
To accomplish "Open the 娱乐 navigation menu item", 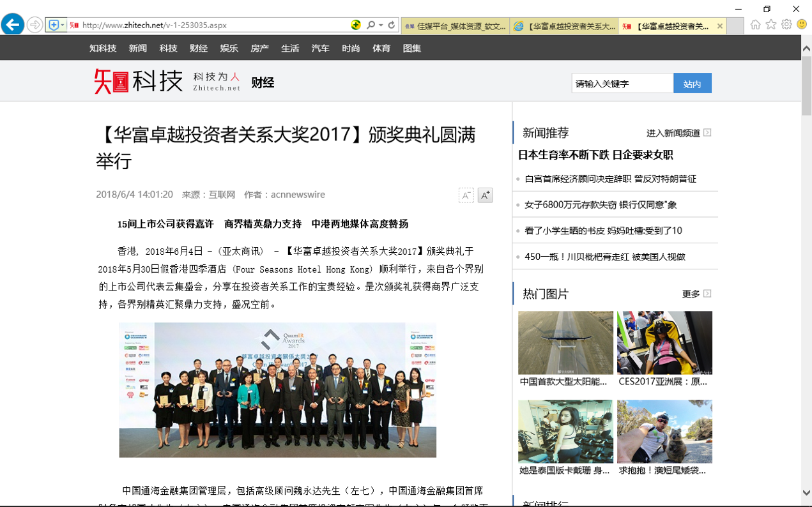I will point(229,48).
